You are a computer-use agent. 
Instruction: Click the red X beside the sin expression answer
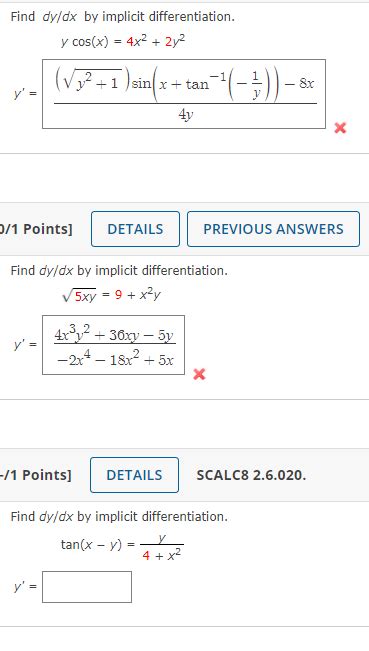point(340,128)
